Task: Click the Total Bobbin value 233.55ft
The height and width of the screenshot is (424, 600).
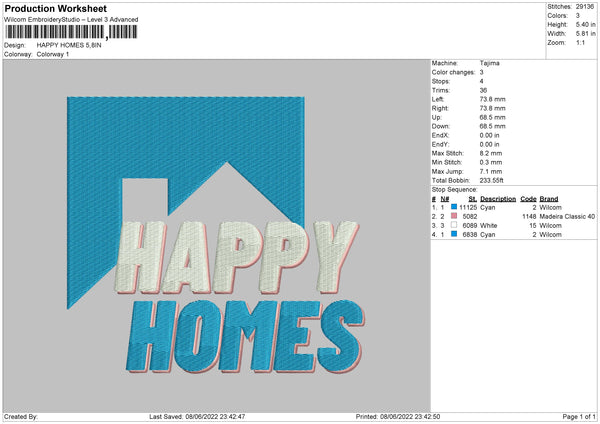Action: (492, 180)
